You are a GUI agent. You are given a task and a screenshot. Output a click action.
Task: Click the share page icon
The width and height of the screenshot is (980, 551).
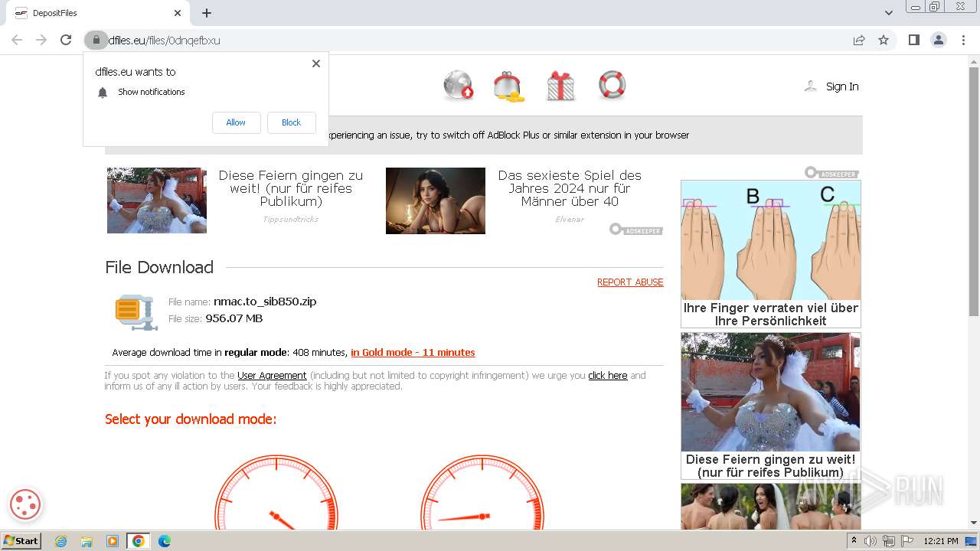pos(859,40)
